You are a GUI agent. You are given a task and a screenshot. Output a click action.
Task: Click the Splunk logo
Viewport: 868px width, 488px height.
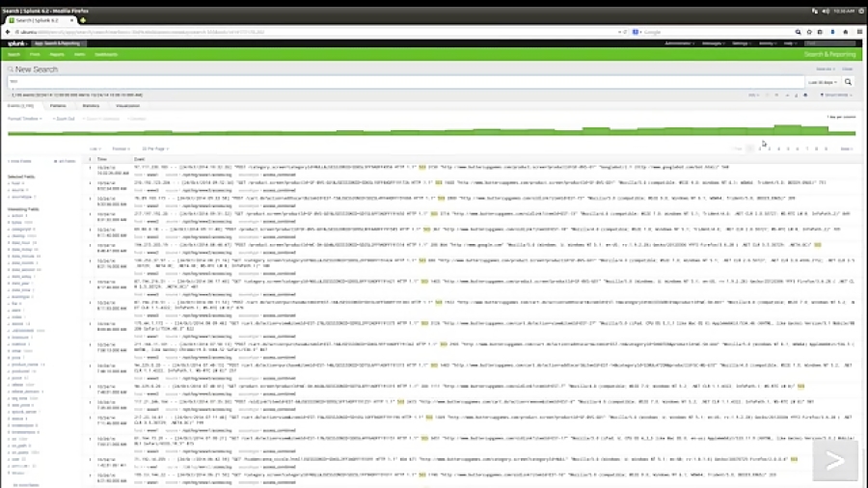tap(16, 43)
